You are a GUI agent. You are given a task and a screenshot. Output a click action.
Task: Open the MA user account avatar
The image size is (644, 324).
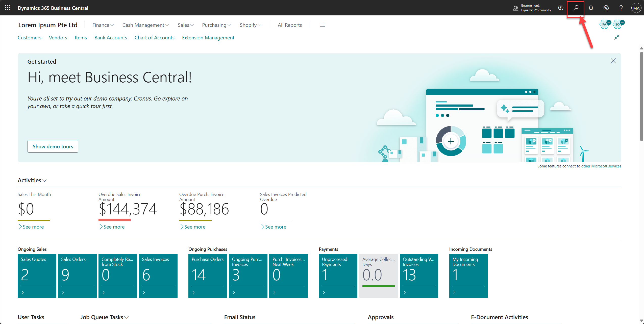[x=636, y=8]
